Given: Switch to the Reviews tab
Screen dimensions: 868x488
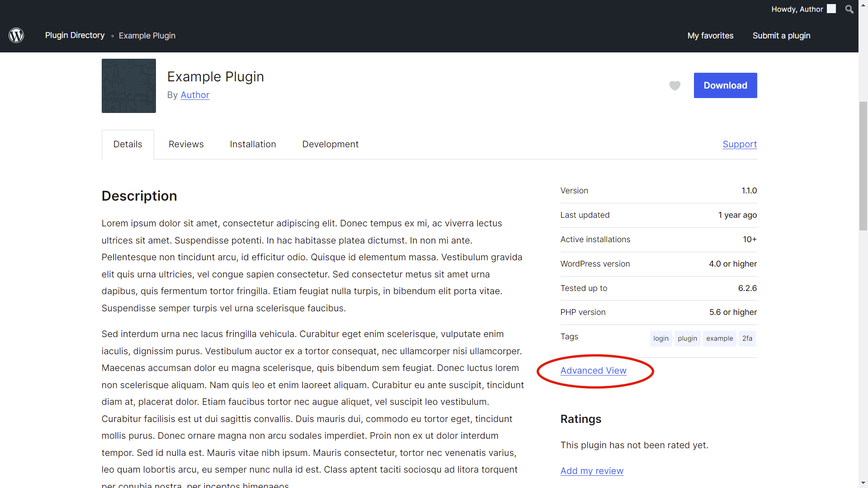Looking at the screenshot, I should (x=186, y=144).
